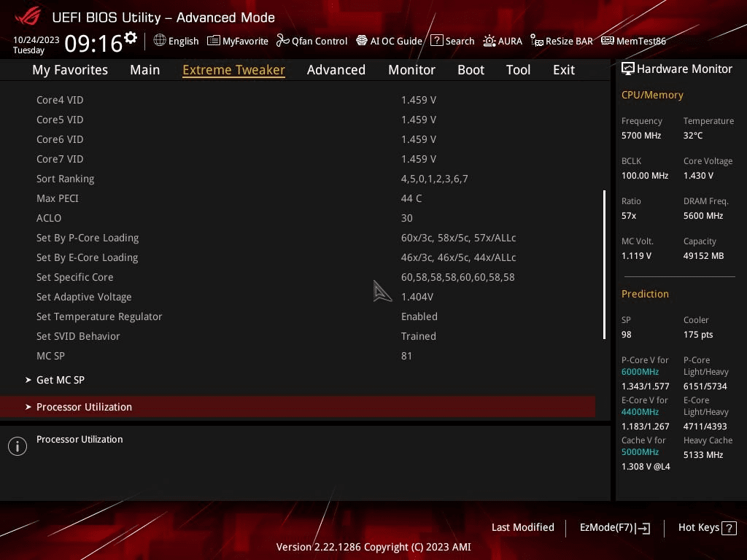This screenshot has height=560, width=747.
Task: Switch to My Favorites tab
Action: click(70, 70)
